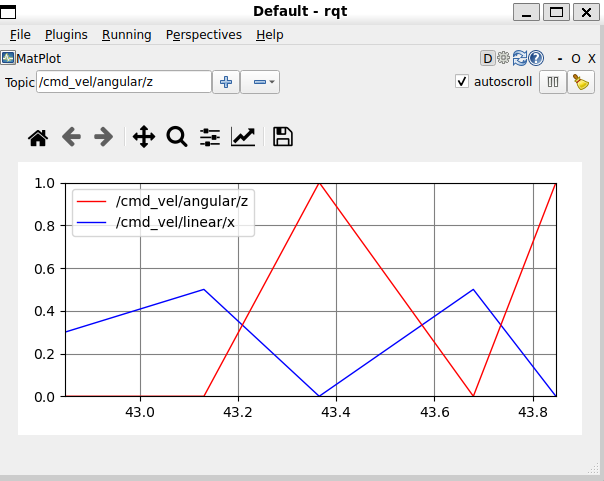This screenshot has width=604, height=481.
Task: Open plugin settings gear icon
Action: point(503,58)
